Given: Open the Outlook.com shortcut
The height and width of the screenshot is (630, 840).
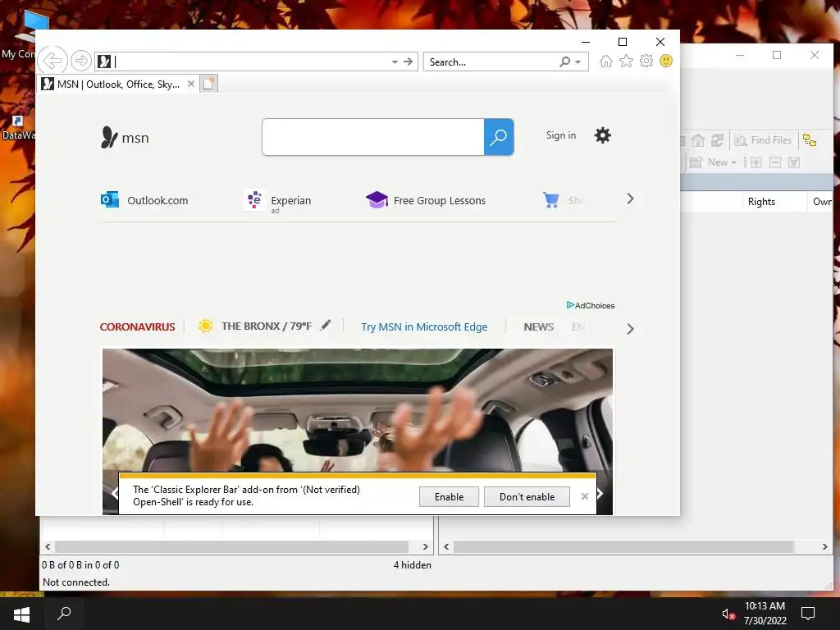Looking at the screenshot, I should tap(144, 200).
